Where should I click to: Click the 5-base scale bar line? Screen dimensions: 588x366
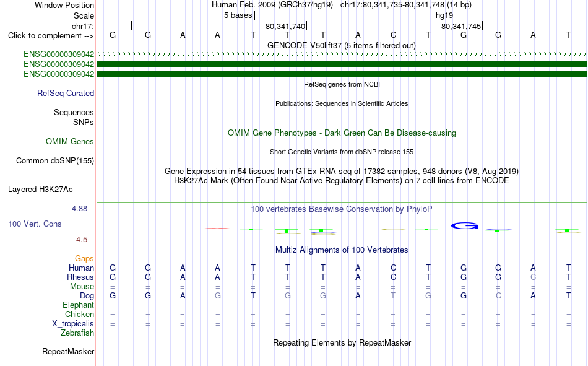click(x=342, y=15)
